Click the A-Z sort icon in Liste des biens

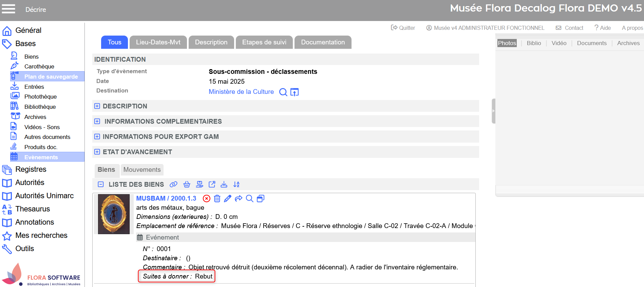click(x=236, y=184)
